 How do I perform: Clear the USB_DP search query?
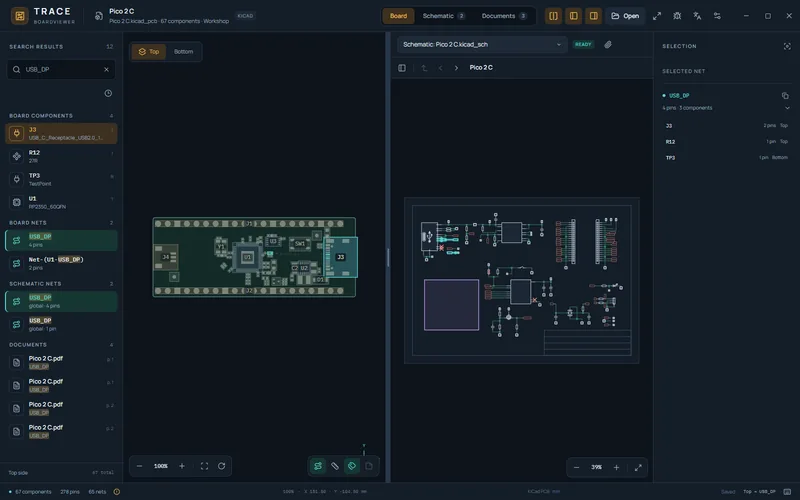(x=106, y=69)
